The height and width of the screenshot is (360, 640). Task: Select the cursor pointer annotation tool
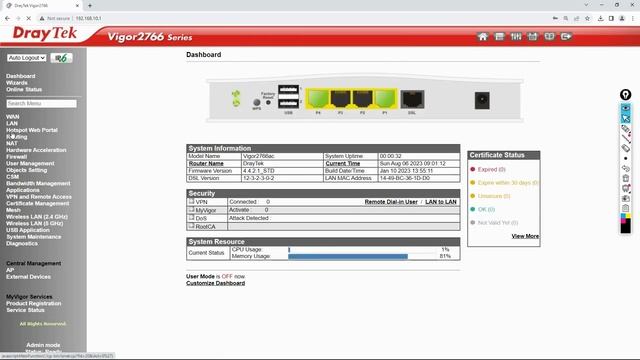(625, 118)
